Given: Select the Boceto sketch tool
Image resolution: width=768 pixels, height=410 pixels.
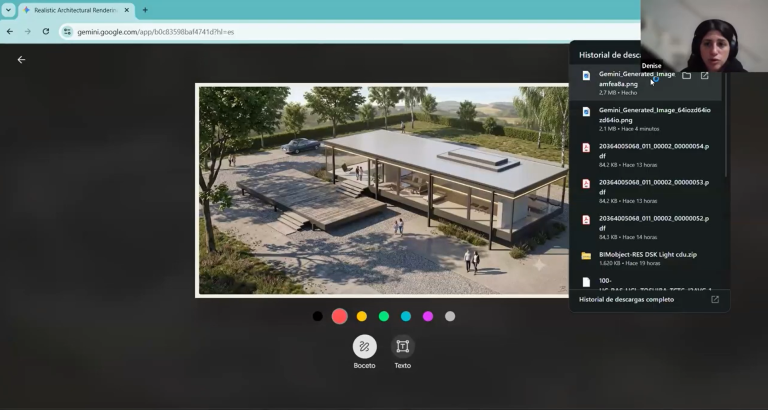Looking at the screenshot, I should tap(364, 347).
